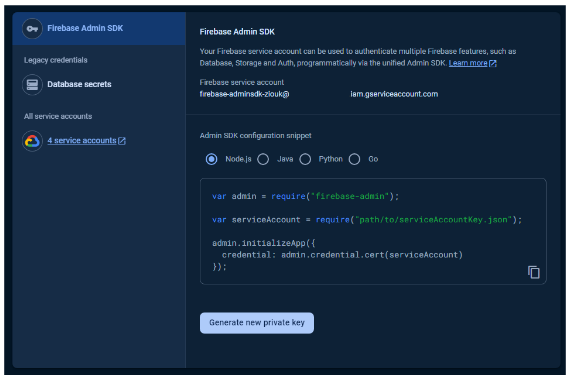Click the All service accounts label
The height and width of the screenshot is (377, 568).
coord(58,116)
